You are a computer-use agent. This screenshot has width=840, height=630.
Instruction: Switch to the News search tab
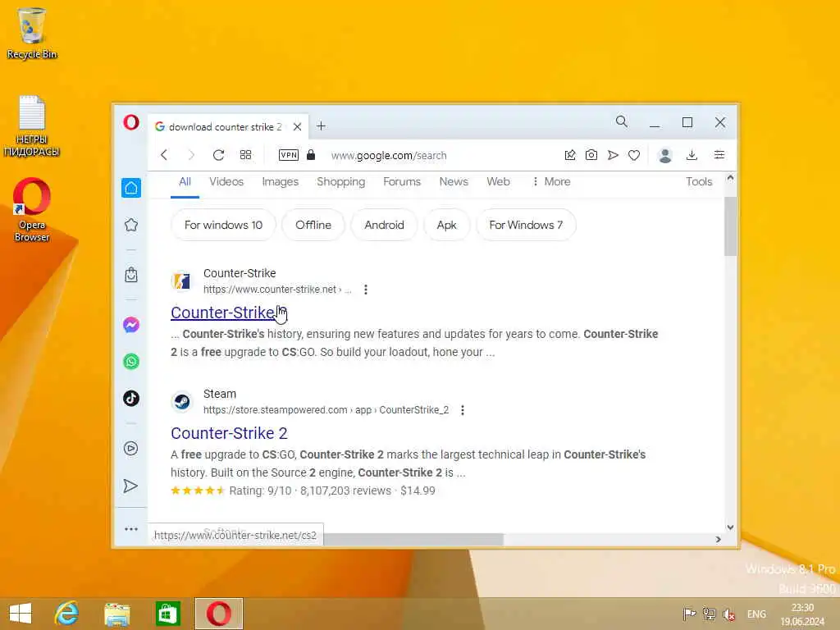point(454,181)
